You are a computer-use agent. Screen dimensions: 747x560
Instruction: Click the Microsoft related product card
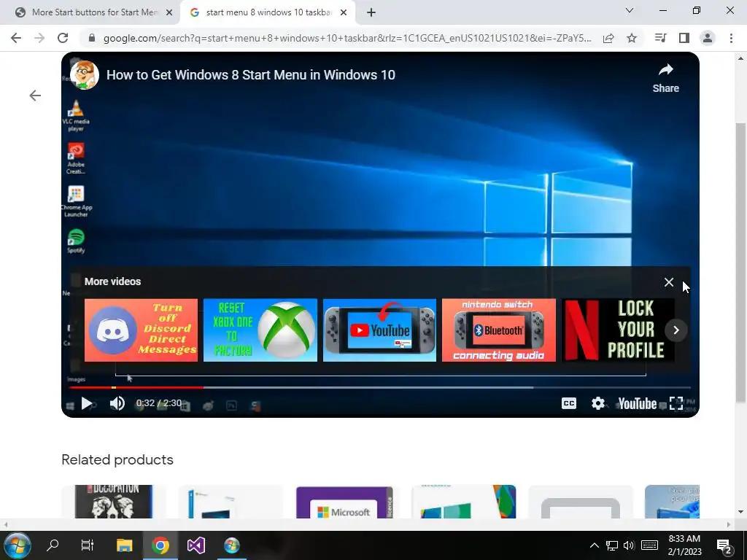pyautogui.click(x=344, y=502)
